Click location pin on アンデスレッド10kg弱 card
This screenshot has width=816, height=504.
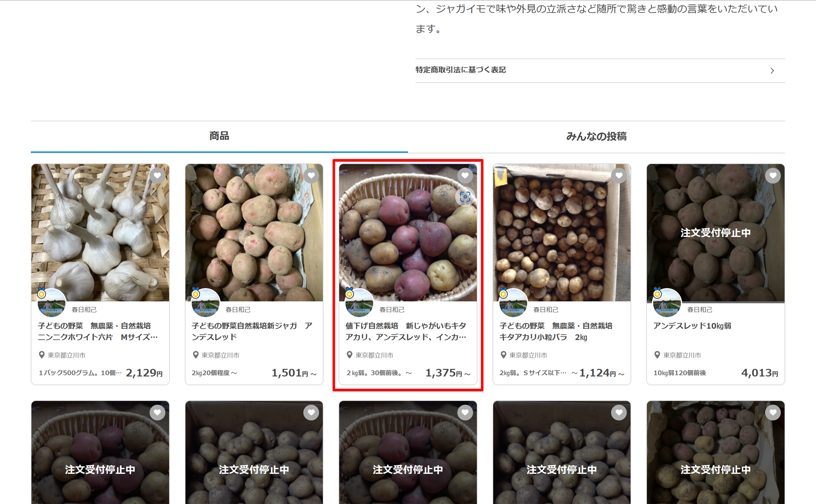coord(657,355)
